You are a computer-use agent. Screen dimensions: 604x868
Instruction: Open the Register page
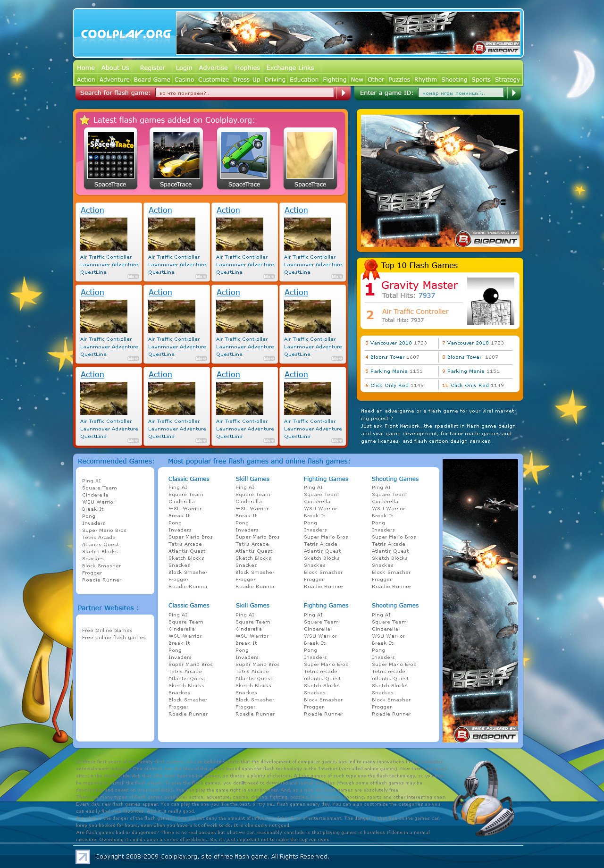click(152, 68)
